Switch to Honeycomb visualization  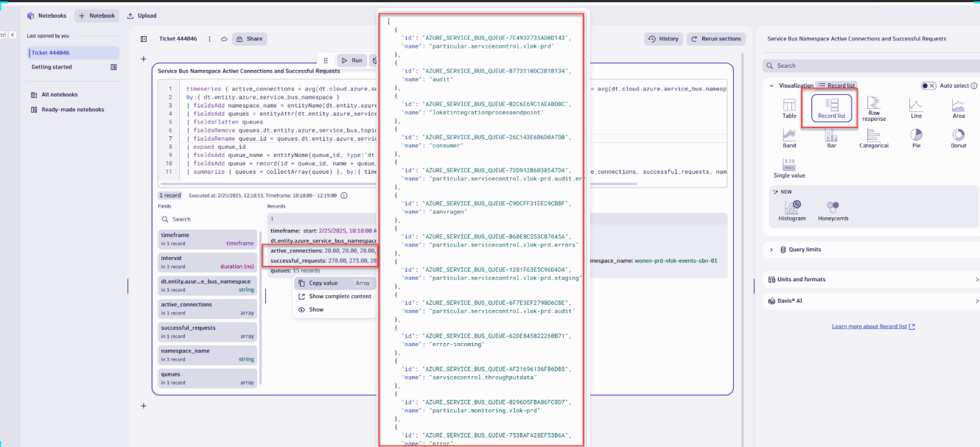[832, 210]
